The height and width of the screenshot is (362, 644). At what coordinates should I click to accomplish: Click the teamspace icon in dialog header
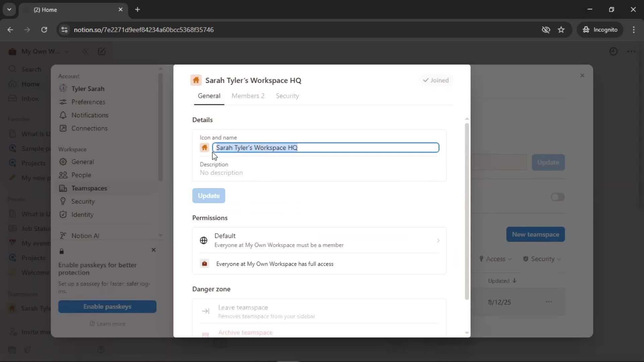click(x=196, y=80)
